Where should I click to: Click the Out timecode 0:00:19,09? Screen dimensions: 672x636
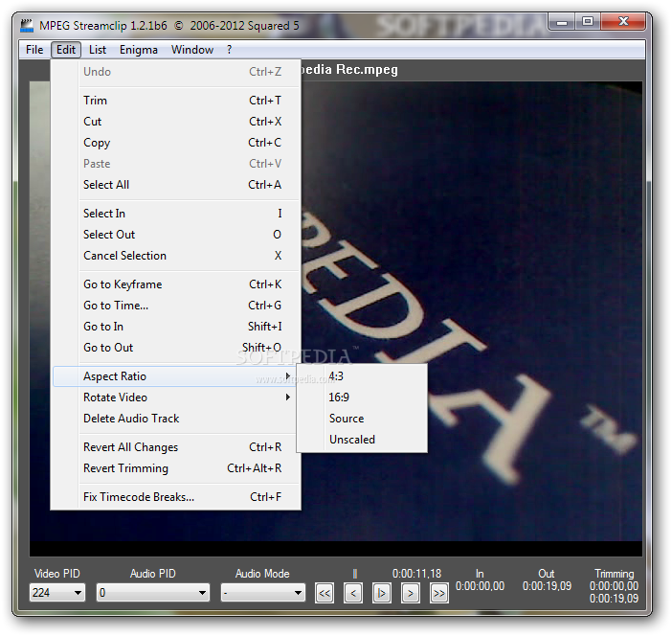coord(547,586)
